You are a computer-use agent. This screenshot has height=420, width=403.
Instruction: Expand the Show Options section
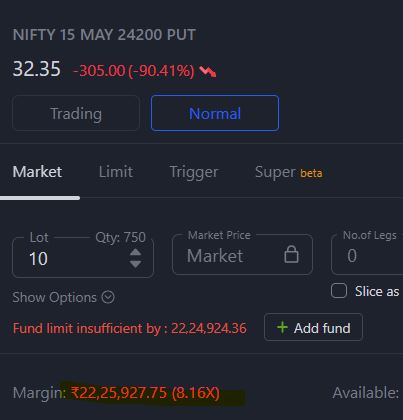(63, 297)
